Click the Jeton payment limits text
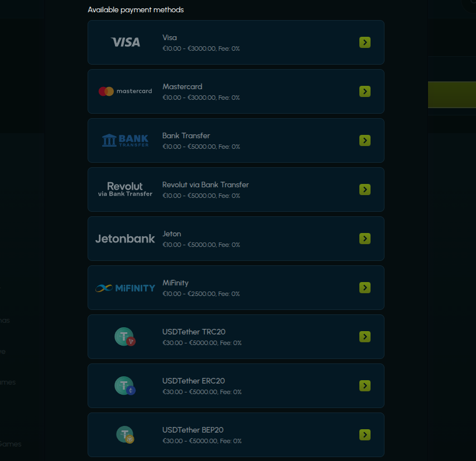Viewport: 476px width, 461px height. (201, 245)
